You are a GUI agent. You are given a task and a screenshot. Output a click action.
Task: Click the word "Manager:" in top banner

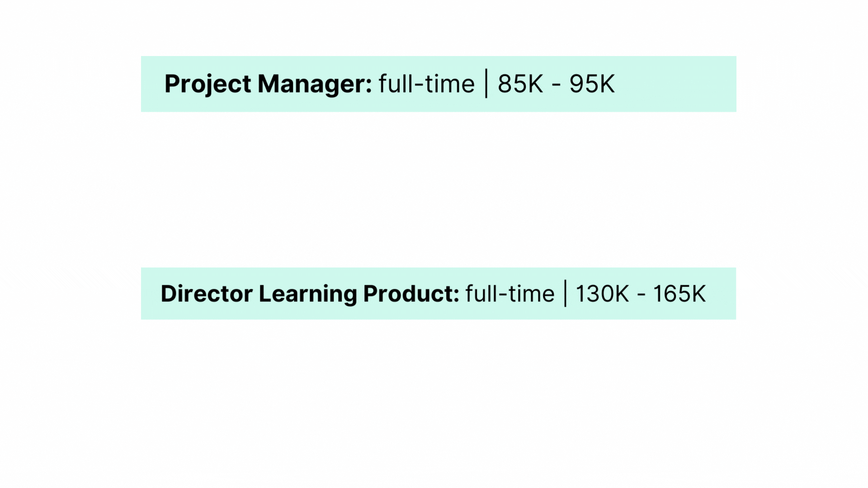coord(315,84)
